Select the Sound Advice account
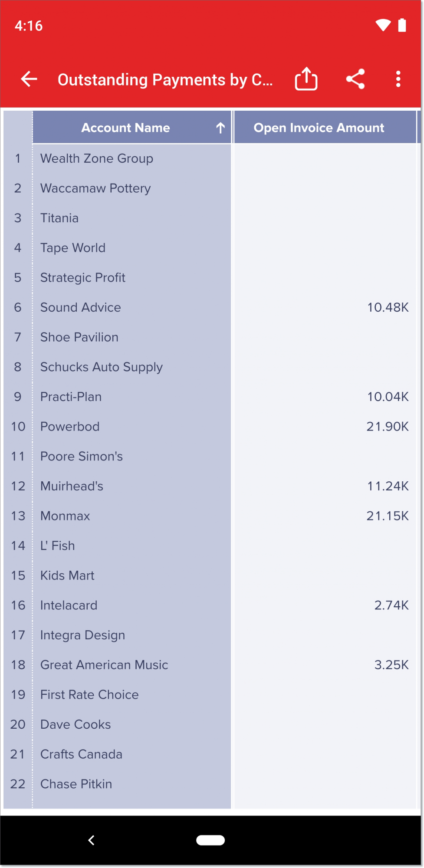 (x=81, y=307)
